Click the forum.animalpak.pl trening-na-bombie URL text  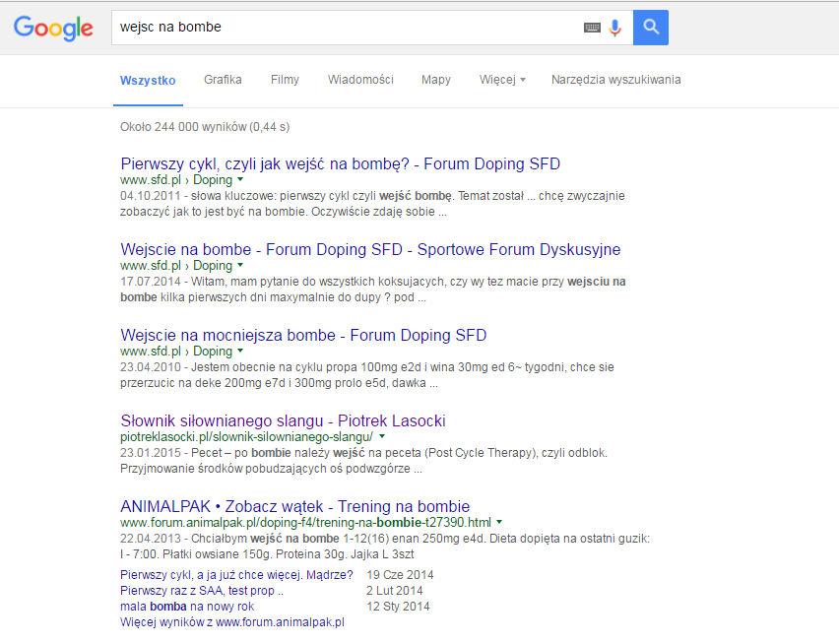pos(305,523)
